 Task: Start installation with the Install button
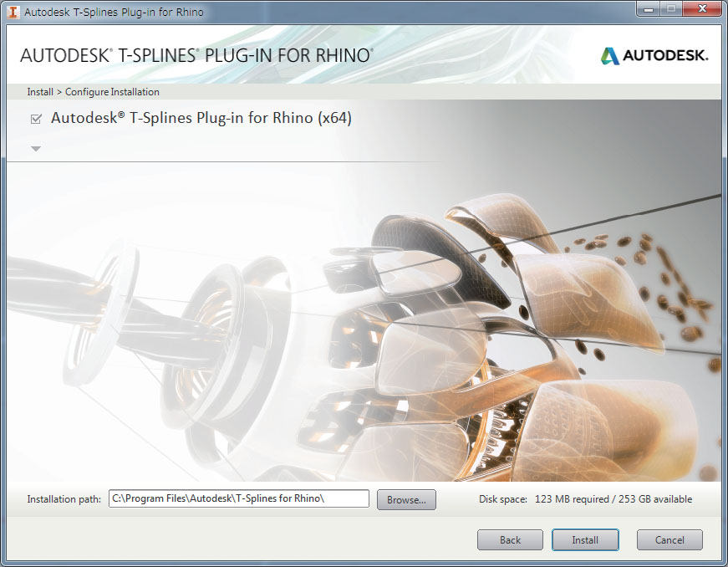click(585, 539)
